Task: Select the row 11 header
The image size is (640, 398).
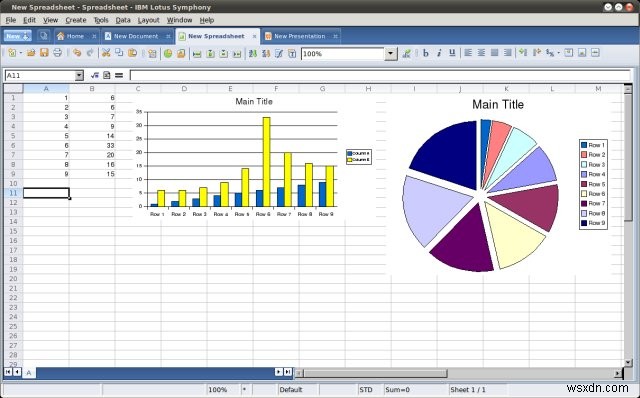Action: [x=13, y=193]
